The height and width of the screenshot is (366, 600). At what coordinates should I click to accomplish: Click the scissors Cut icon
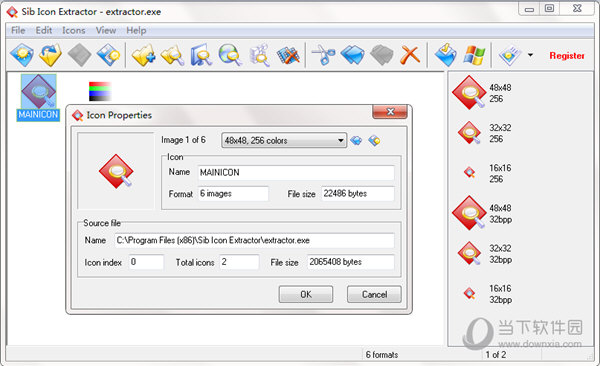pos(323,55)
